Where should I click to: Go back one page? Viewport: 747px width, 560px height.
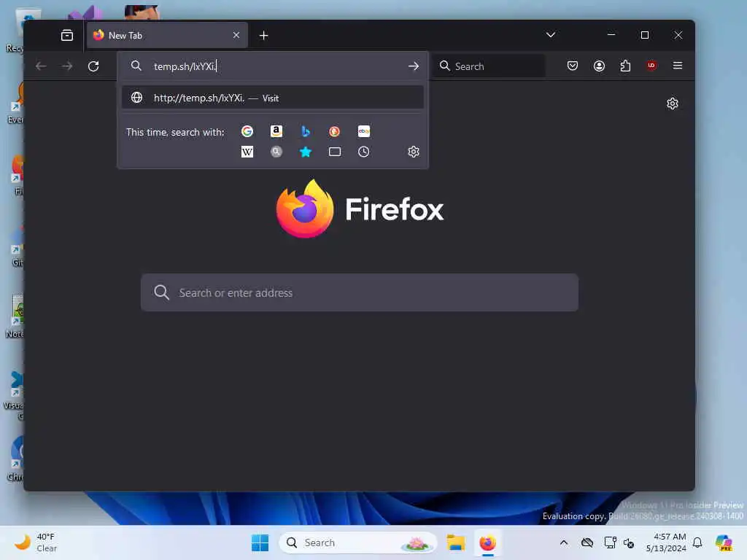[x=41, y=66]
